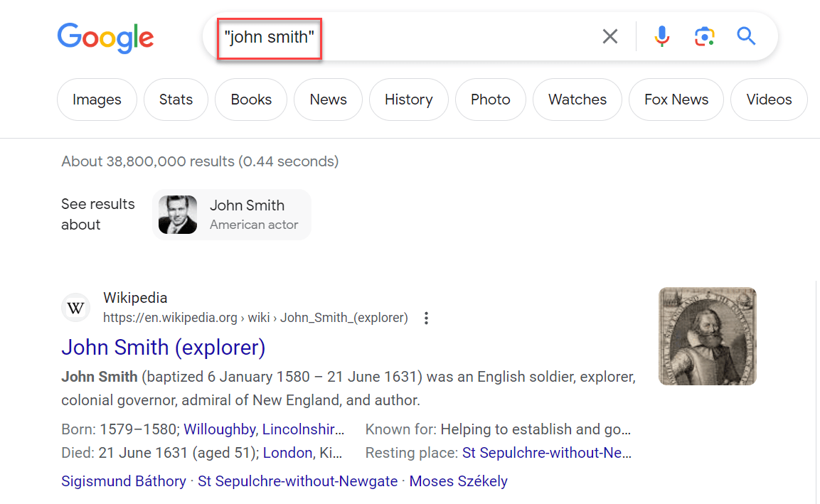Switch to the Videos filter
The width and height of the screenshot is (820, 504).
(x=769, y=100)
